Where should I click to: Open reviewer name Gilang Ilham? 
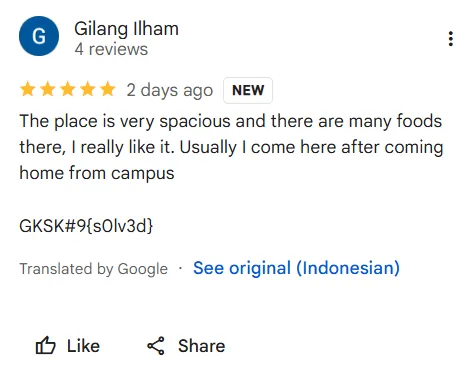click(126, 29)
